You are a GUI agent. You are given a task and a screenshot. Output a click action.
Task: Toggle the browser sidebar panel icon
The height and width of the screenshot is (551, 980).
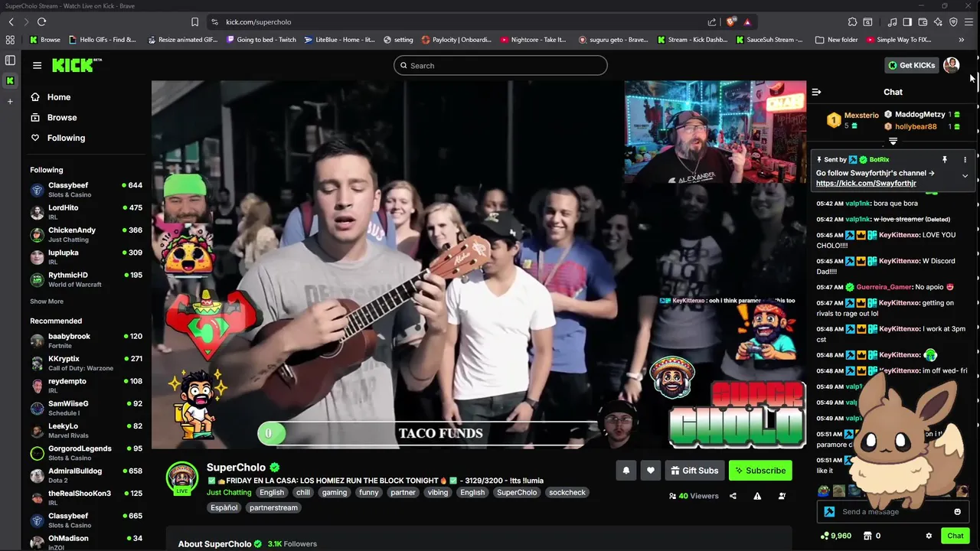click(x=907, y=21)
